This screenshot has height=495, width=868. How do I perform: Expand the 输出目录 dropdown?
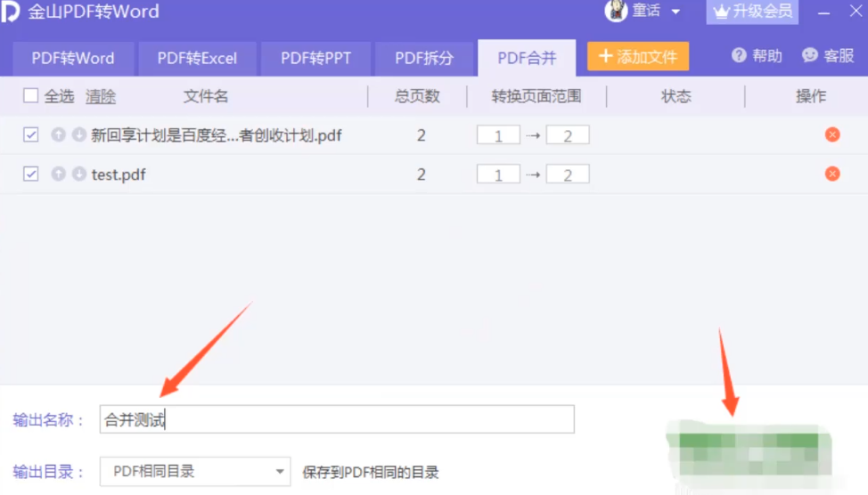coord(280,472)
